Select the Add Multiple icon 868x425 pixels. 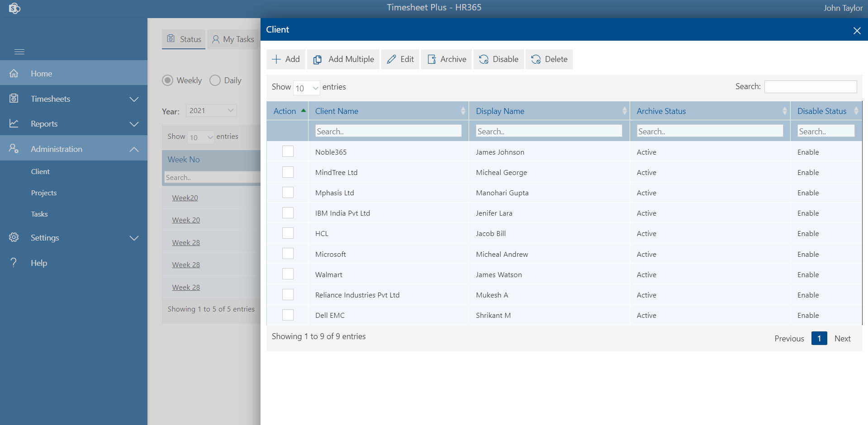317,59
